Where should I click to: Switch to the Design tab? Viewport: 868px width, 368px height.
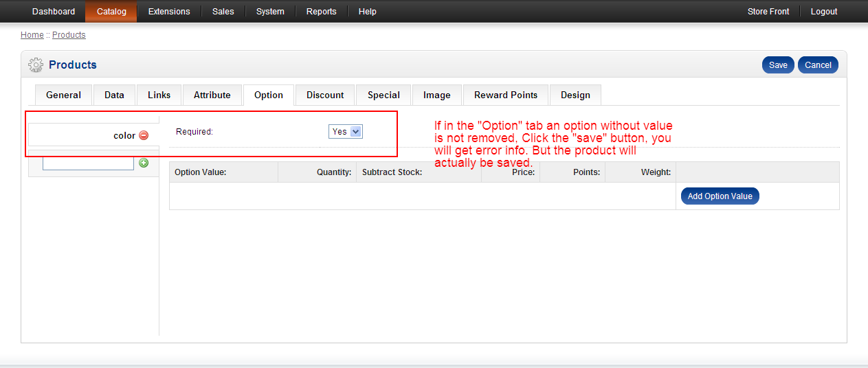click(x=575, y=95)
